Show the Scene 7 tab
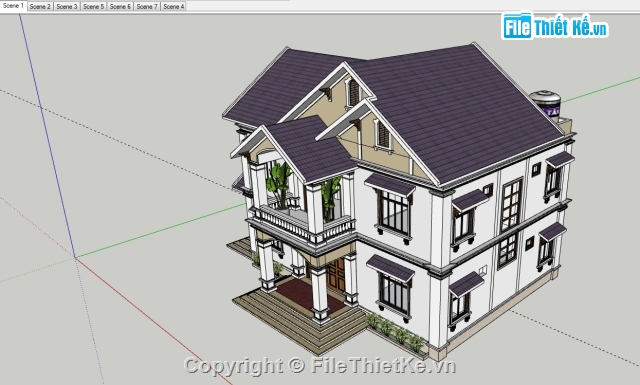 (x=147, y=7)
